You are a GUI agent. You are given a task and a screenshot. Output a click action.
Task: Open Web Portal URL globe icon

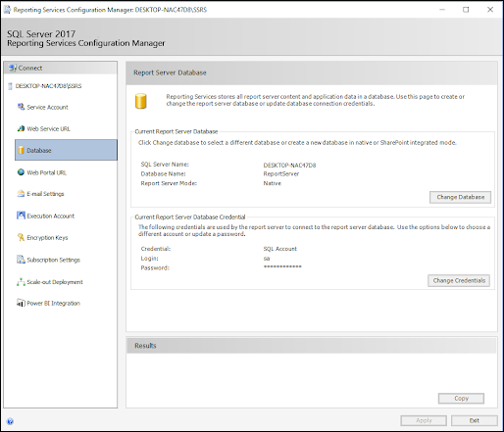(x=21, y=172)
